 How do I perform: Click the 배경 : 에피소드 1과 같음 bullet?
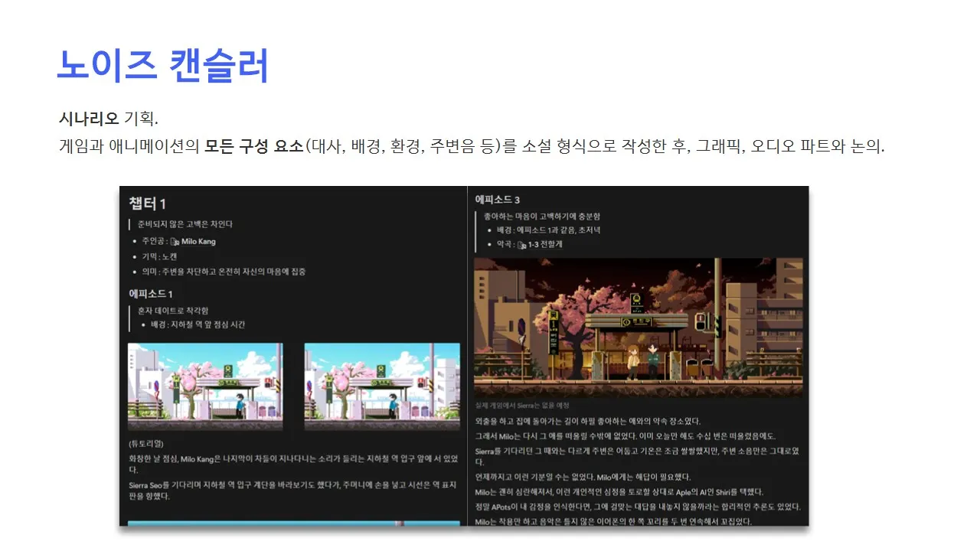point(548,230)
